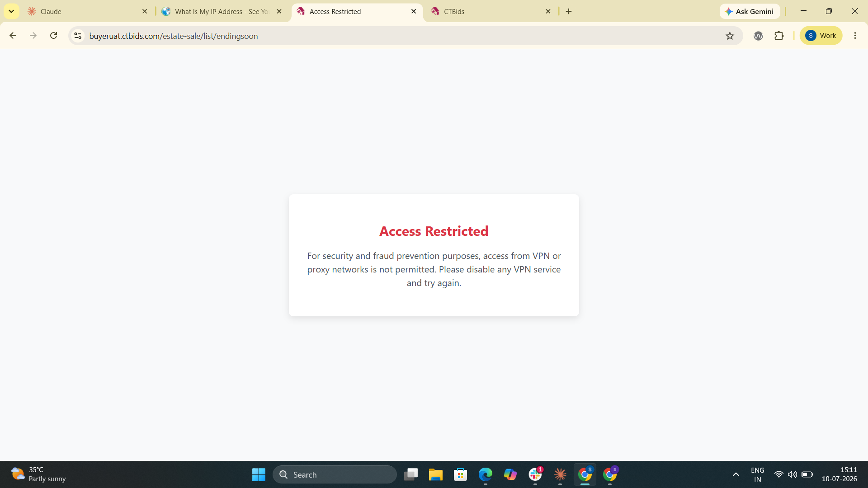Viewport: 868px width, 488px height.
Task: Close the Access Restricted tab
Action: tap(414, 11)
